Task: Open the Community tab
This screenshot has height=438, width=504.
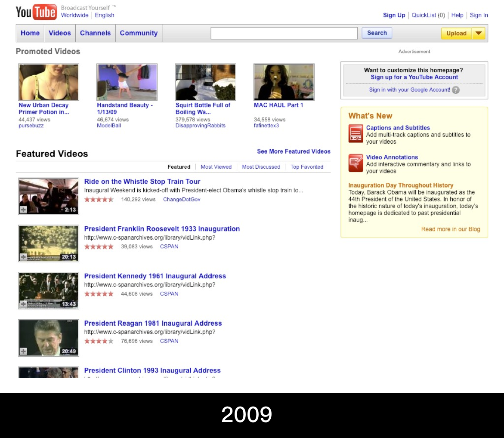Action: (139, 33)
